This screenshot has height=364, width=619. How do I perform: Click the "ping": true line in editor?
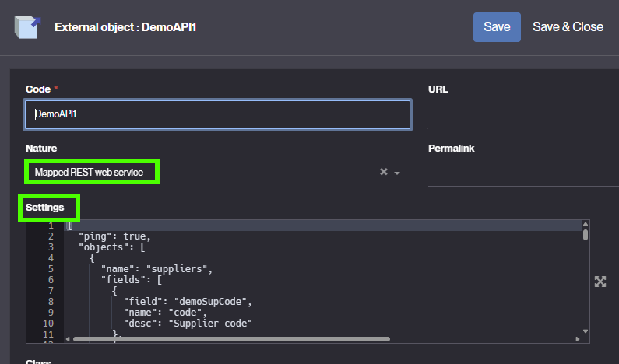(x=115, y=236)
